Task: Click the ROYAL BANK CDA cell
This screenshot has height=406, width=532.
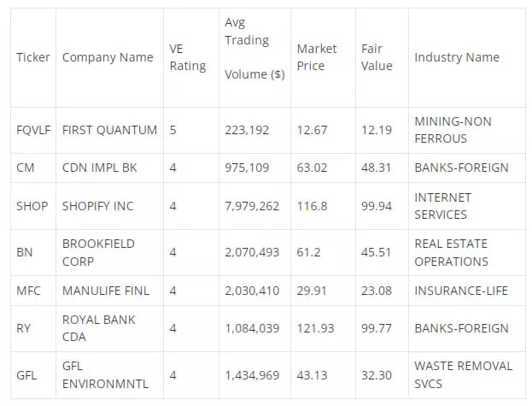Action: (98, 328)
